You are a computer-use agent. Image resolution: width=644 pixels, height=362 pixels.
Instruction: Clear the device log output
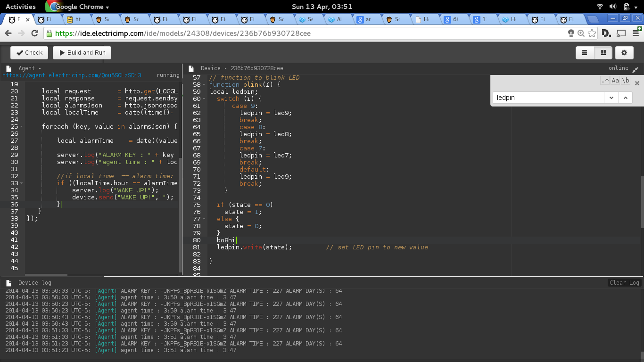pyautogui.click(x=624, y=283)
